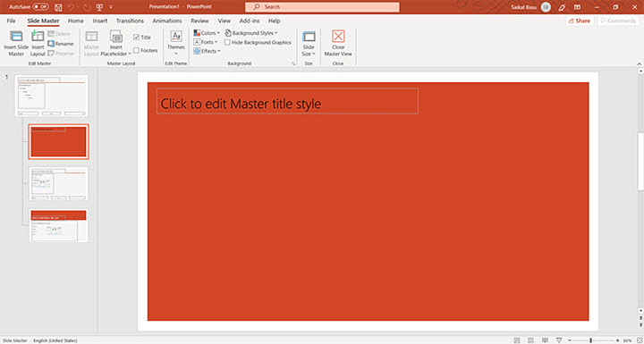Screen dimensions: 644x344
Task: Open the File tab
Action: 11,21
